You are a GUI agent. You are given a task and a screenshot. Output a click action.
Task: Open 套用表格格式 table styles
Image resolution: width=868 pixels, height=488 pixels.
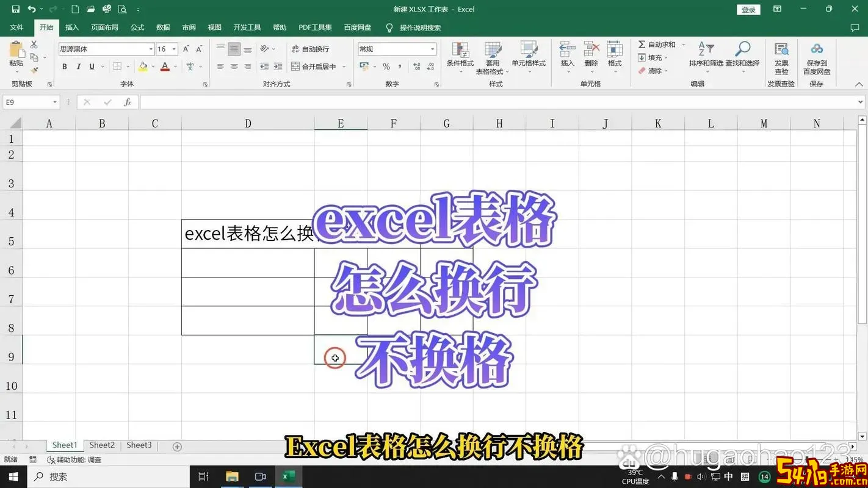coord(493,58)
